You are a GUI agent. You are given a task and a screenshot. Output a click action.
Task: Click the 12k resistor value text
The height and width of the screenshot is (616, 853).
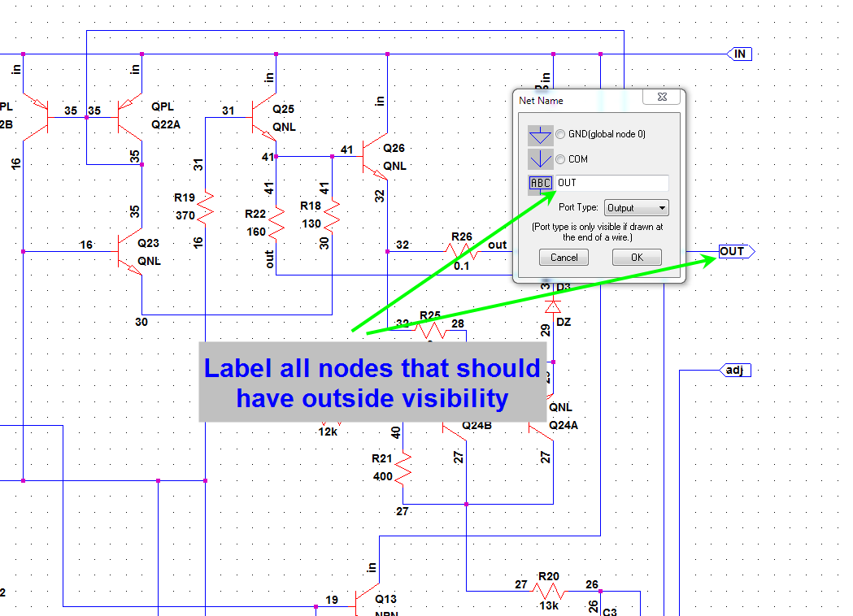(x=328, y=432)
